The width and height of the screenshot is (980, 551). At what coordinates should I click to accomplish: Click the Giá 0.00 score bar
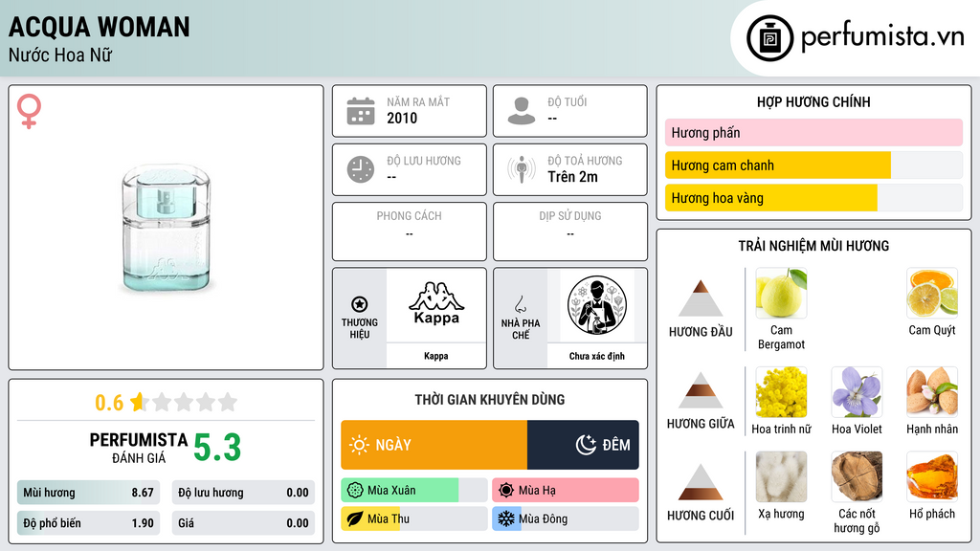tap(243, 523)
